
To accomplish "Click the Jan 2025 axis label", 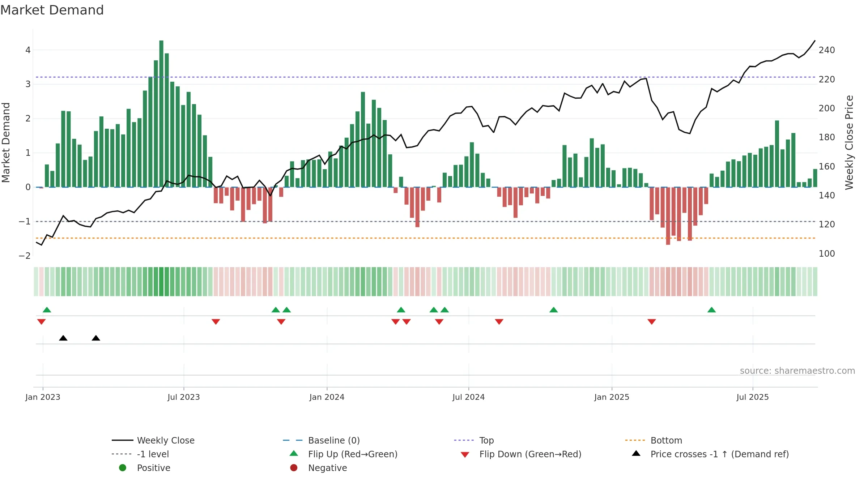I will click(x=612, y=397).
